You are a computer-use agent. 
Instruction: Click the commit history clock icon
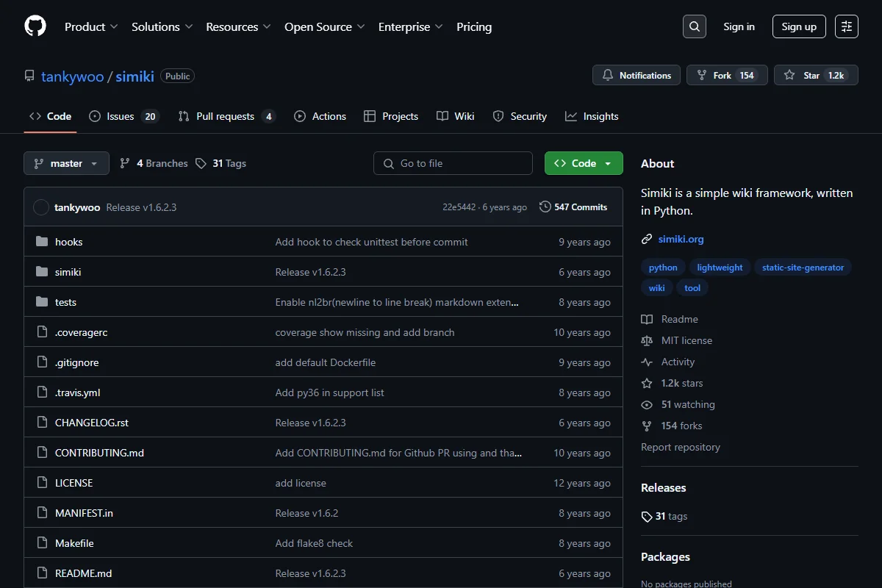pos(545,207)
